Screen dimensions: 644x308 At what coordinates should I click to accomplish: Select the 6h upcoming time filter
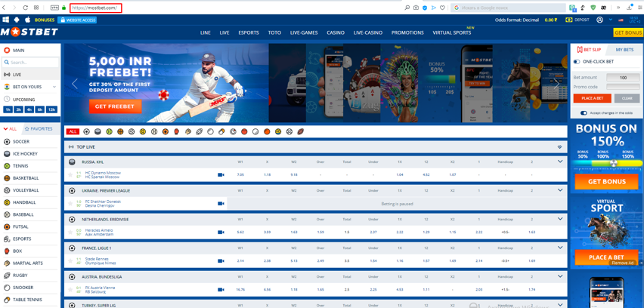[x=39, y=109]
